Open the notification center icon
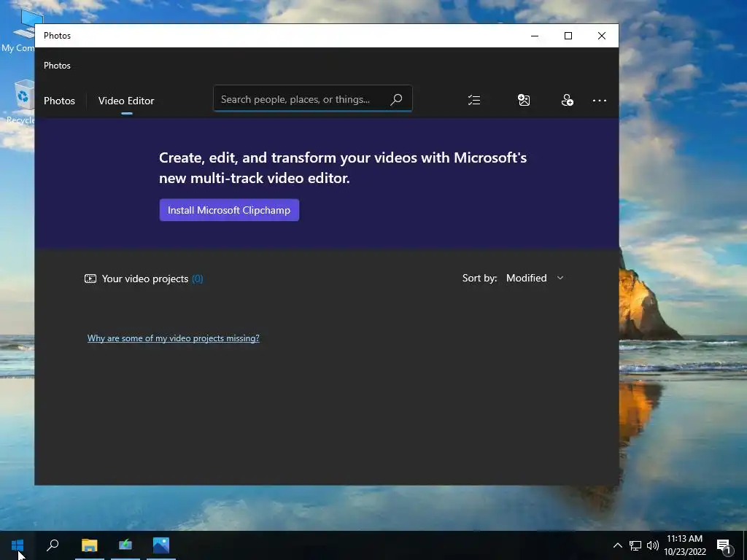 (724, 545)
